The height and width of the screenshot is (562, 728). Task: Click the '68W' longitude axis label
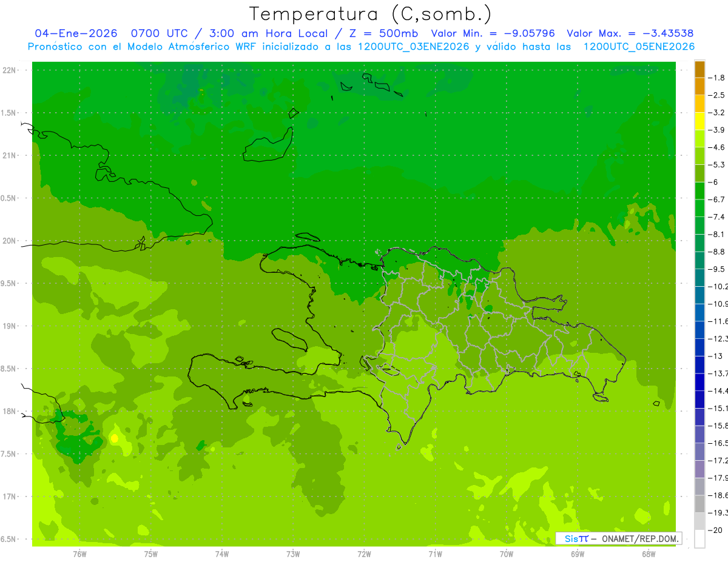pos(649,554)
